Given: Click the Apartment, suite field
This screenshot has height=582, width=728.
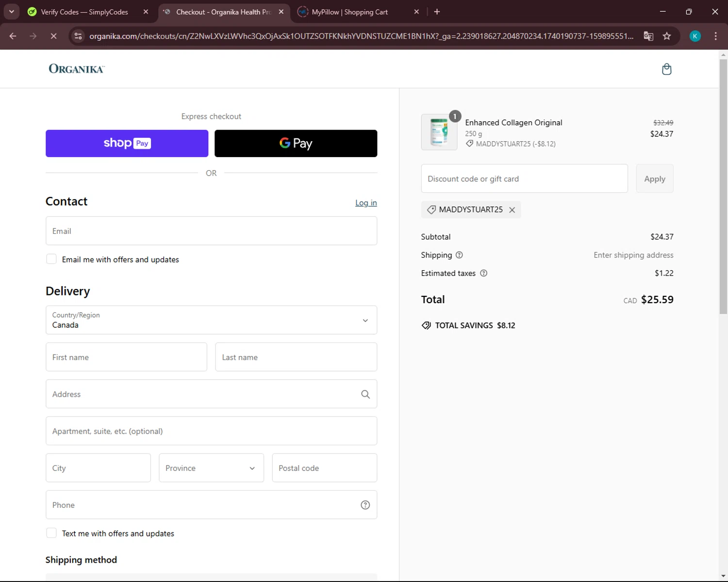Looking at the screenshot, I should coord(211,431).
